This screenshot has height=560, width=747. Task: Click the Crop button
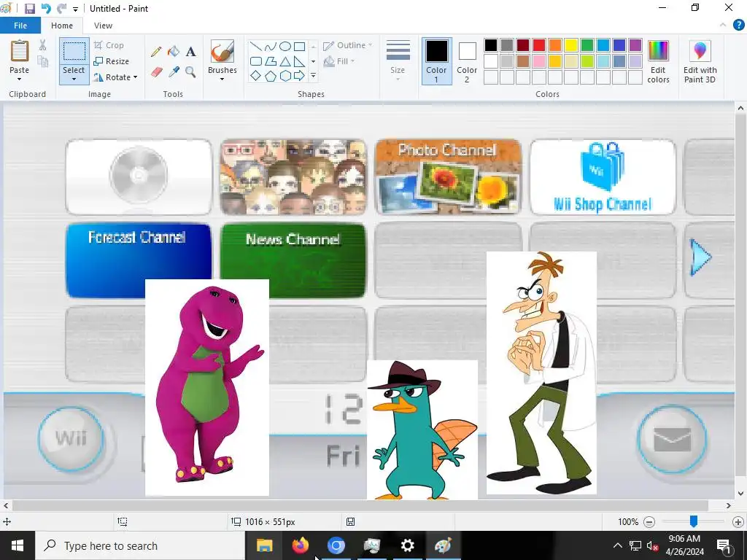(109, 45)
